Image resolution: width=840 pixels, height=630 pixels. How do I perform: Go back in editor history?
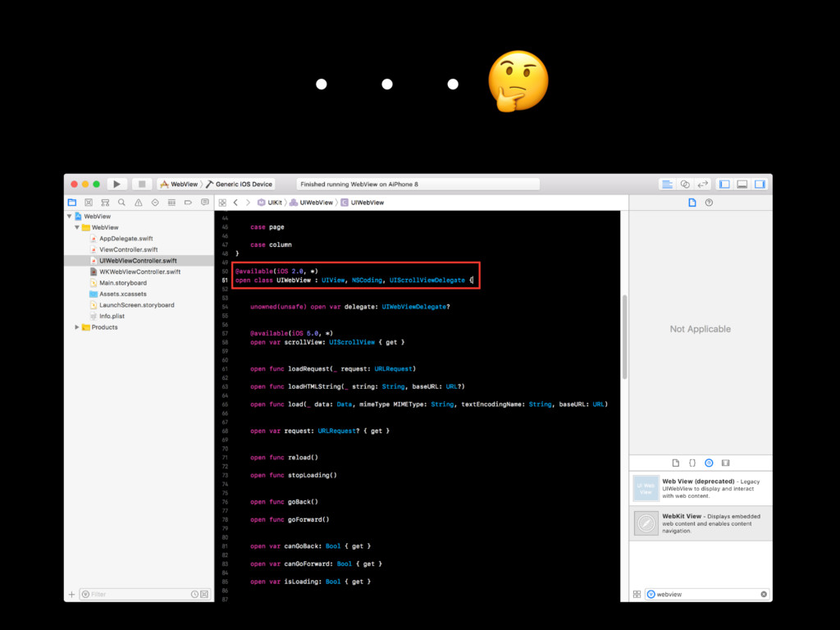point(235,203)
